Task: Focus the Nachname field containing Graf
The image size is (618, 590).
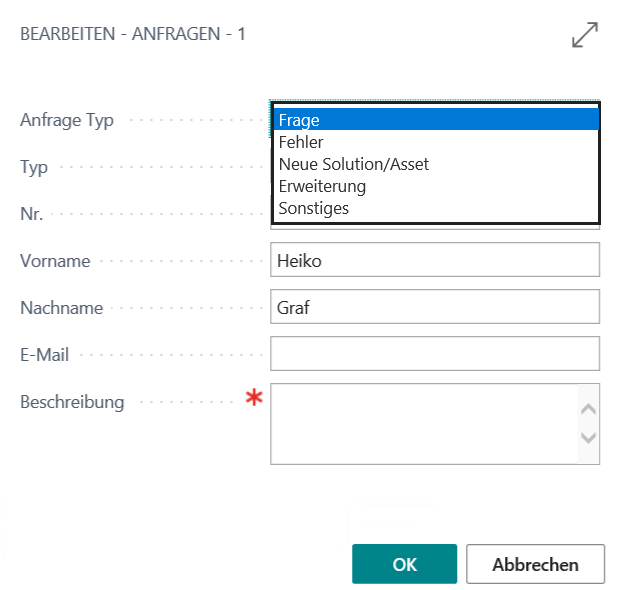Action: coord(435,307)
